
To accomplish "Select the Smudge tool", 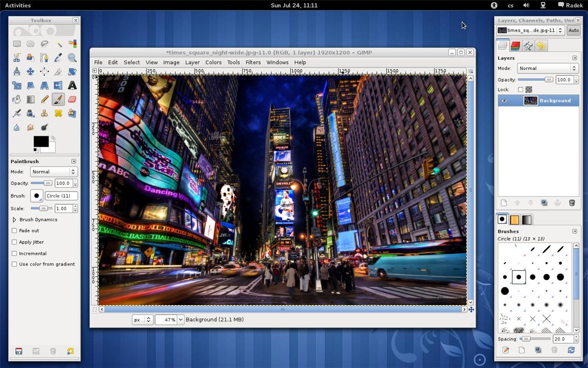I will point(30,127).
